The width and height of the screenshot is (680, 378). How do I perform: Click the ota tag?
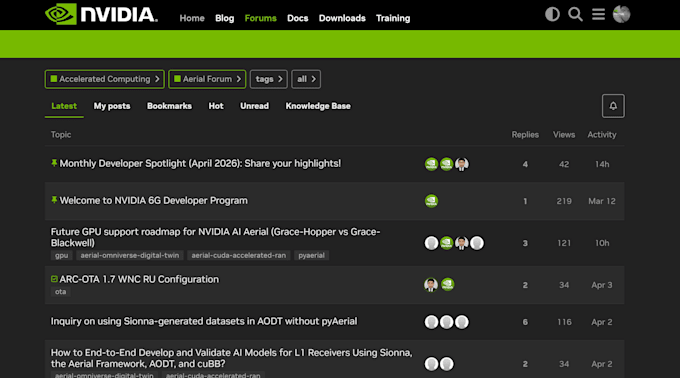click(x=61, y=292)
